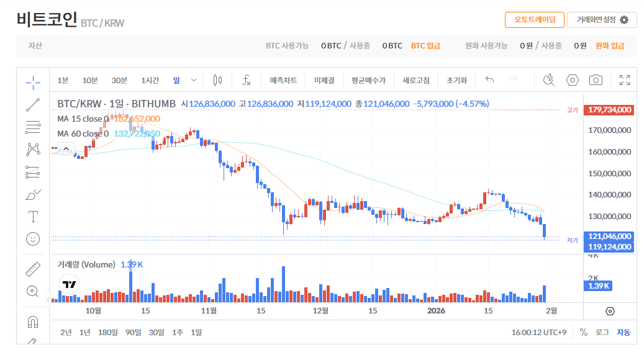The image size is (644, 355).
Task: Open timezone setting at 16:00:12 UTC+9
Action: click(x=538, y=332)
